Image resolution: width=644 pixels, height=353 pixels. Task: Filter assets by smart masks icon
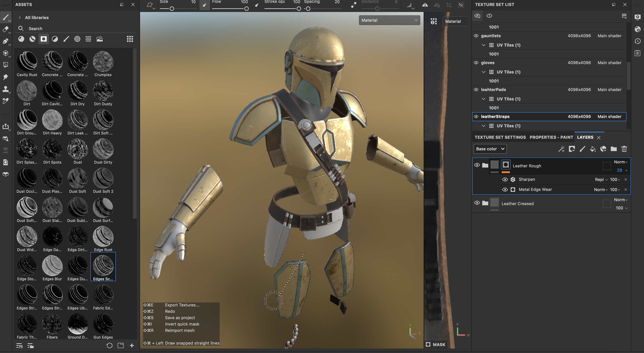tap(44, 39)
